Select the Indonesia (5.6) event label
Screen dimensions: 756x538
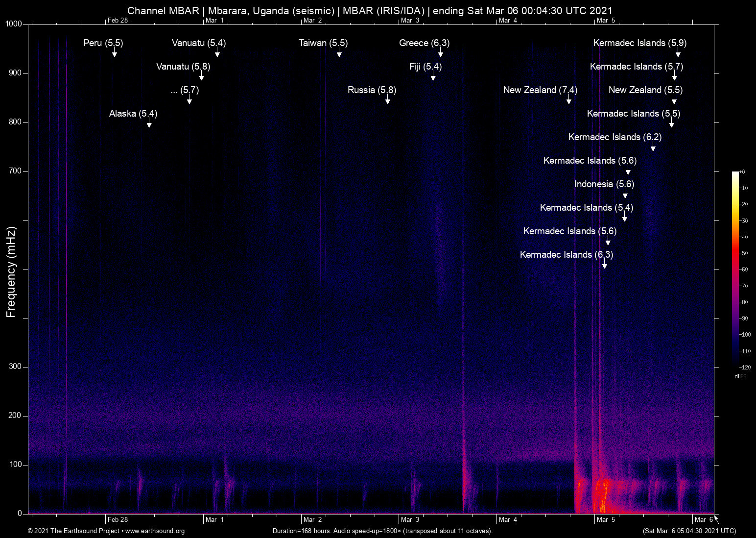point(604,184)
